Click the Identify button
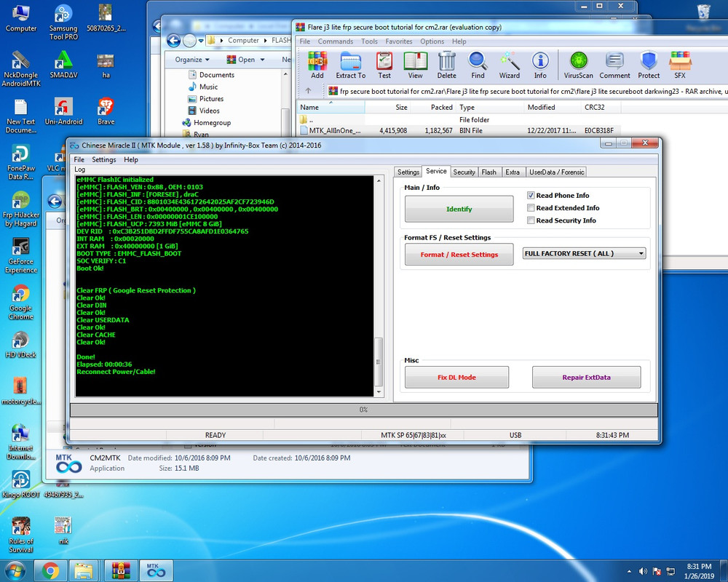This screenshot has height=582, width=728. pos(459,209)
